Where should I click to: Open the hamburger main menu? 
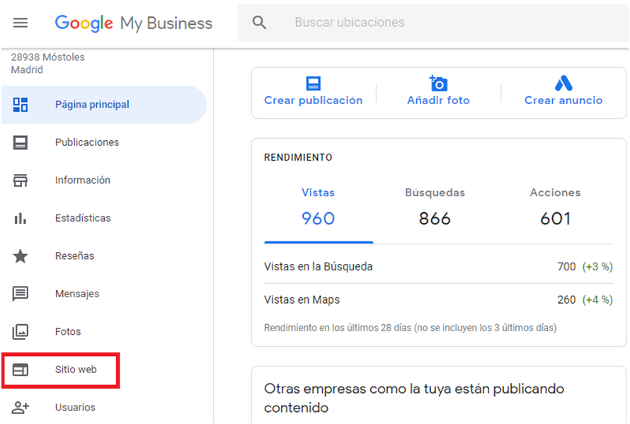20,23
